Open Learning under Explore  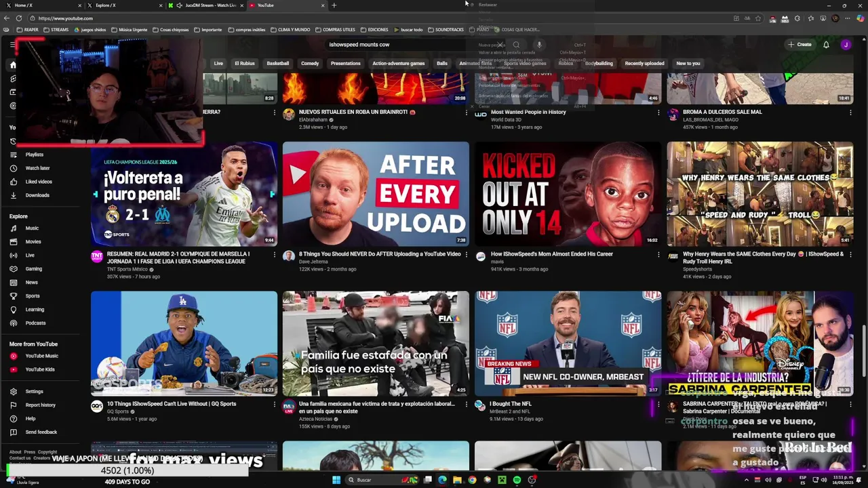click(x=35, y=310)
